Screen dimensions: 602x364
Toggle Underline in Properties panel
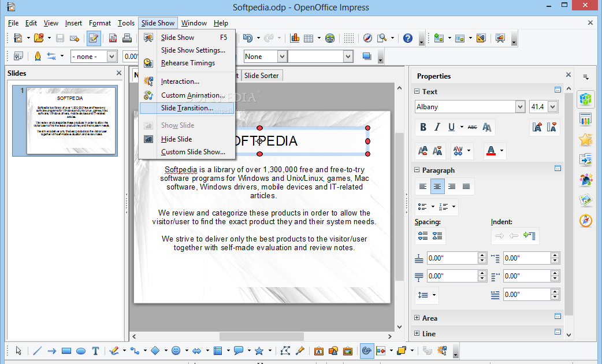(x=452, y=127)
